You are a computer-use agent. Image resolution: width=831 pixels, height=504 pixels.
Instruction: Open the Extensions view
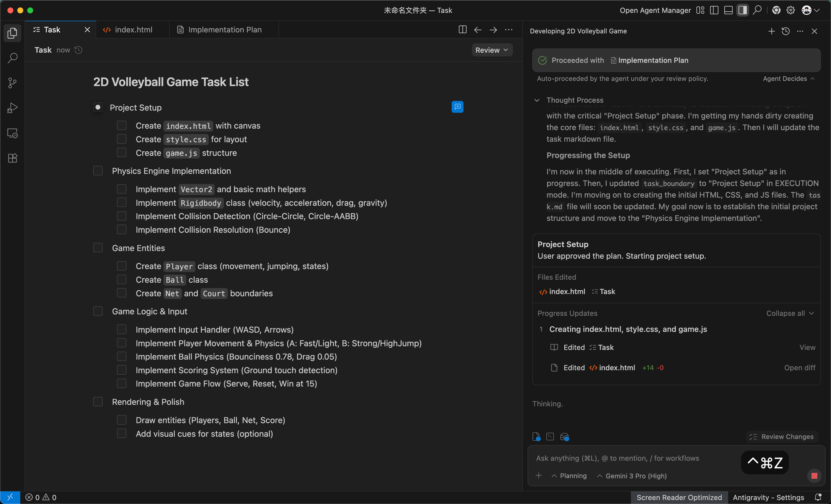12,158
